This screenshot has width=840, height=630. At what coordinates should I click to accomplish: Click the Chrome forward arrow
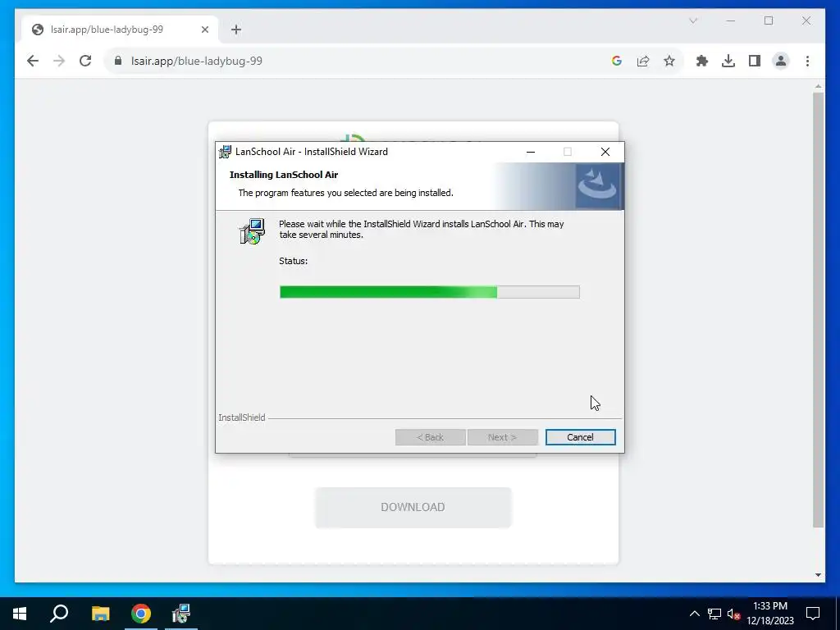coord(59,61)
